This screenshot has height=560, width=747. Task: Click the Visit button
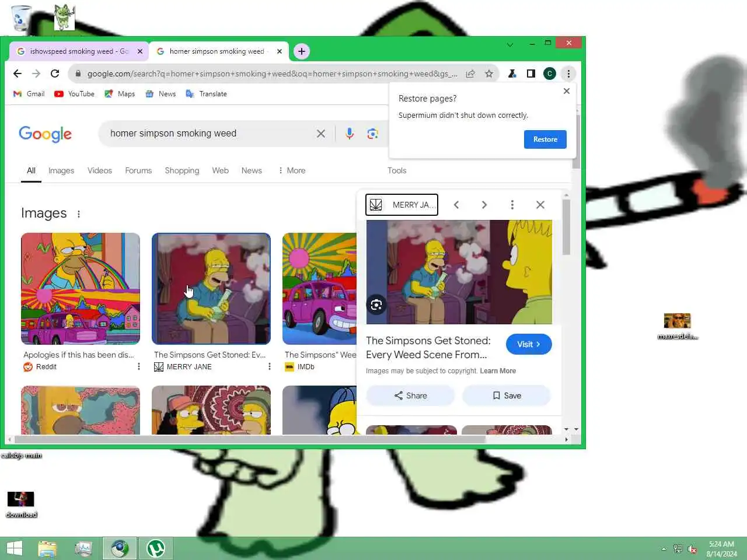[x=529, y=344]
